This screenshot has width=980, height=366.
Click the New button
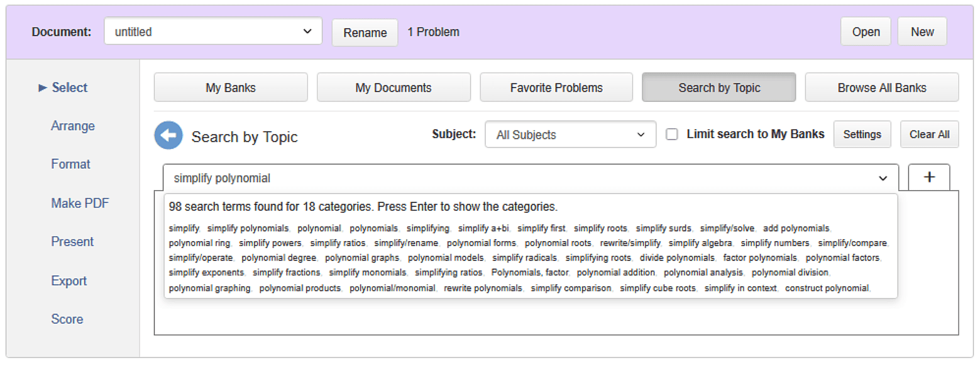coord(922,31)
